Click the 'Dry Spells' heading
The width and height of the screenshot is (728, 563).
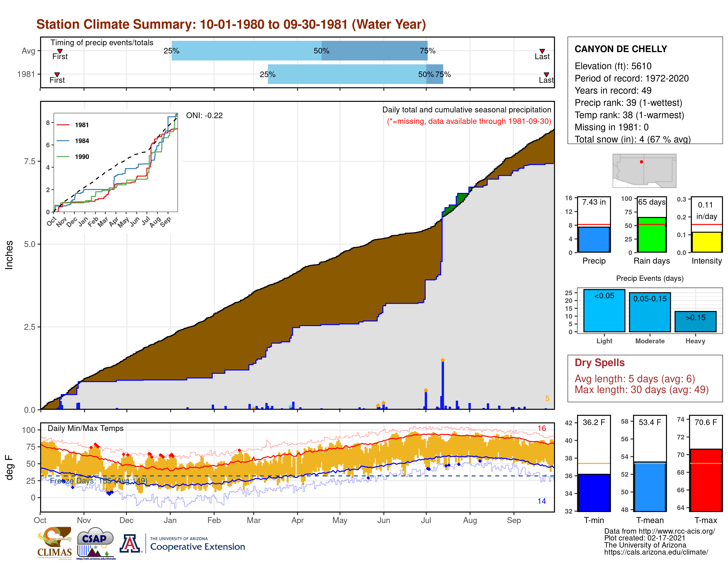tap(600, 363)
